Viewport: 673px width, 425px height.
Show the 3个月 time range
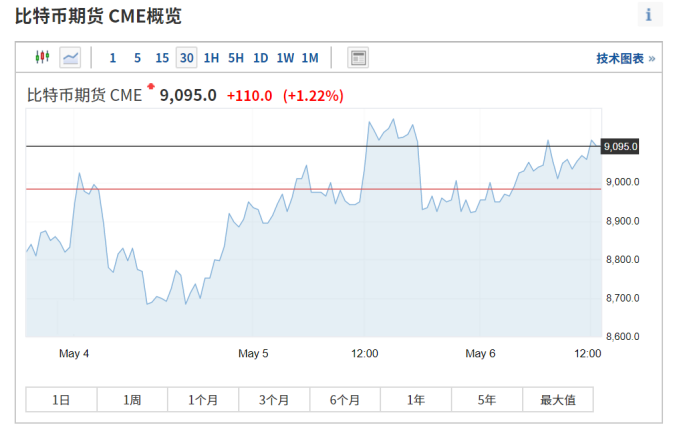[x=274, y=400]
